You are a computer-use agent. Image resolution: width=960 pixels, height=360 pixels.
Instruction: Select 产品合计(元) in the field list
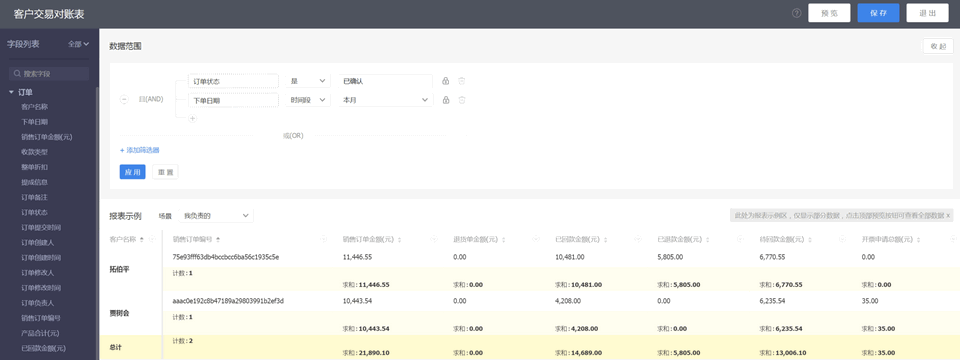pyautogui.click(x=40, y=333)
